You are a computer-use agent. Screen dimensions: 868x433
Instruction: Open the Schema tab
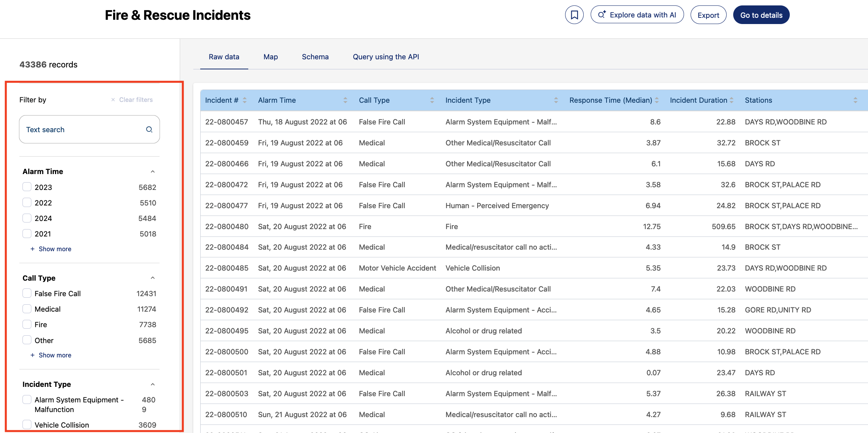pos(315,57)
